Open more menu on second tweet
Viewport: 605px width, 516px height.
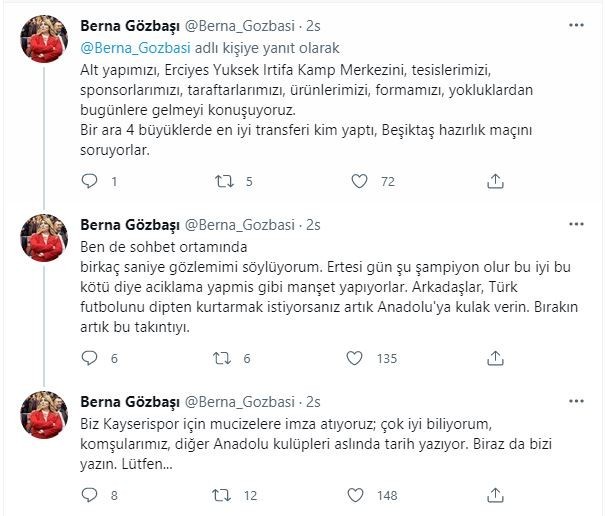[576, 222]
